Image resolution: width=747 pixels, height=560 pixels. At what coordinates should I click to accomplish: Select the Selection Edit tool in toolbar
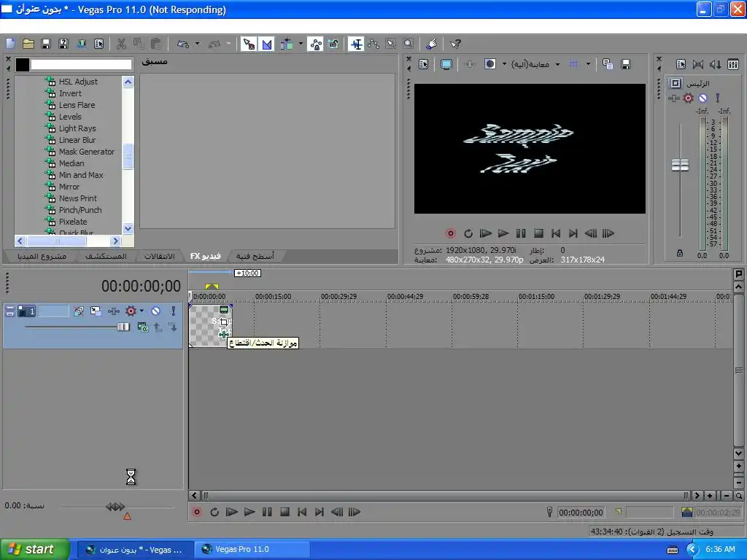pos(391,44)
